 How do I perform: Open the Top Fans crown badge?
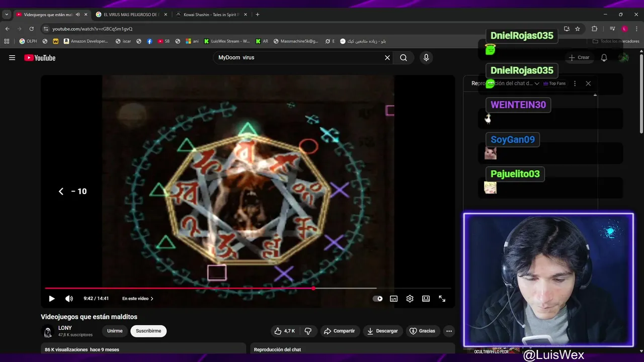pyautogui.click(x=554, y=83)
